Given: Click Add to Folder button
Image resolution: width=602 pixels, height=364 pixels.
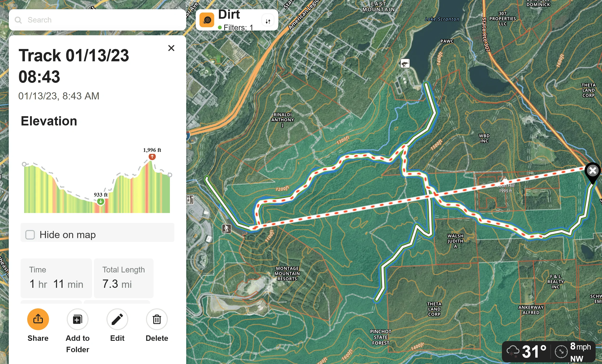Looking at the screenshot, I should pos(77,319).
